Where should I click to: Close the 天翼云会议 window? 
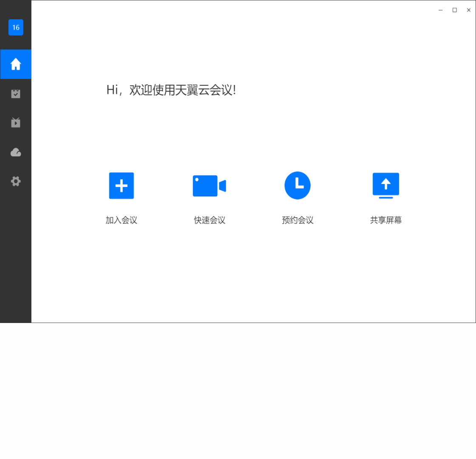(469, 10)
